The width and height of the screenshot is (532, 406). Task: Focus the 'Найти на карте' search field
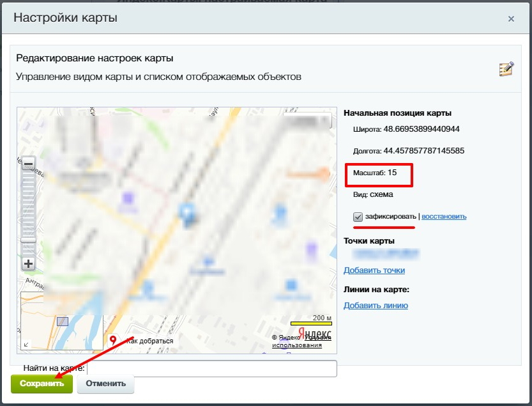[x=211, y=369]
